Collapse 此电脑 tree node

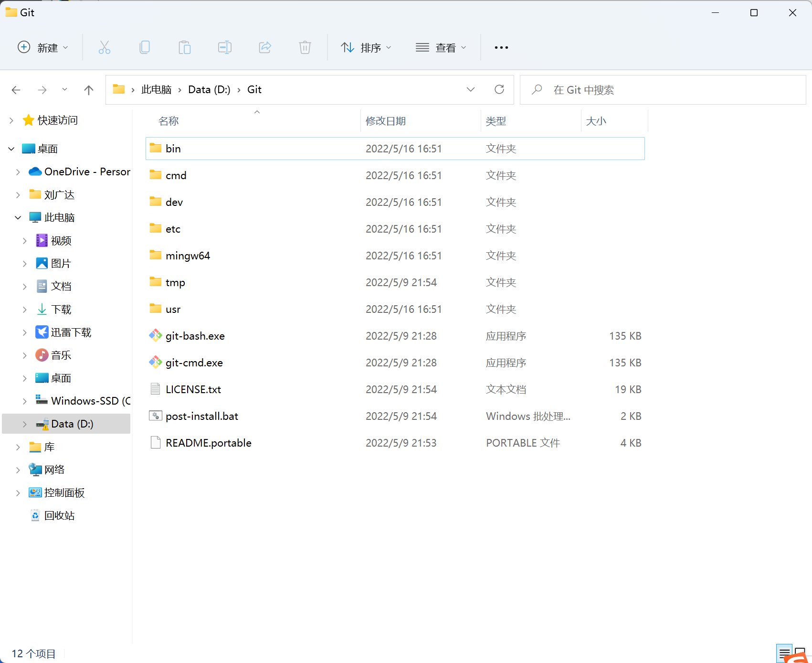(x=18, y=218)
